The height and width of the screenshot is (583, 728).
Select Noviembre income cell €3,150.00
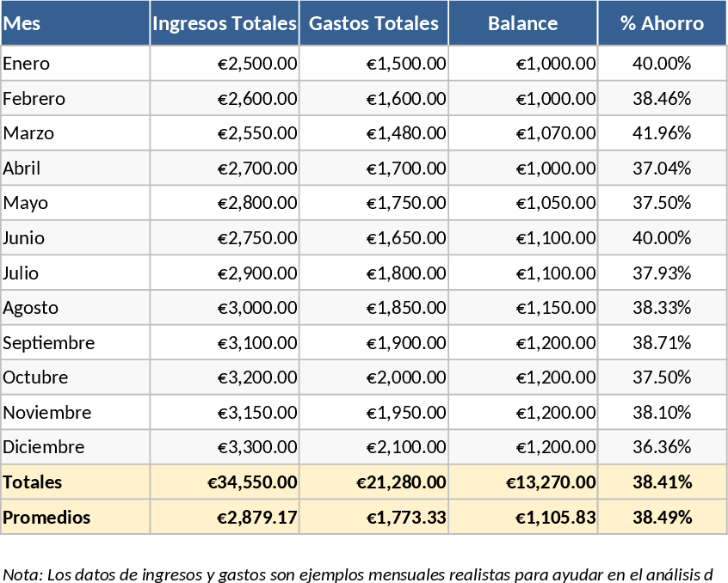(225, 413)
